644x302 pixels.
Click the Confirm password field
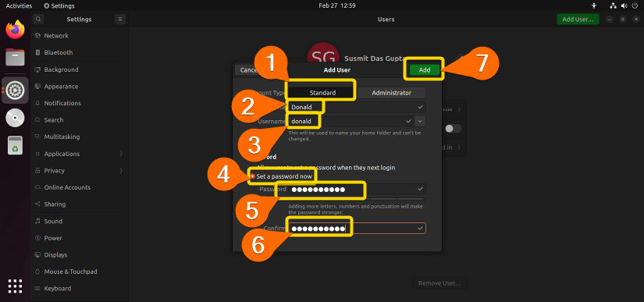click(357, 228)
